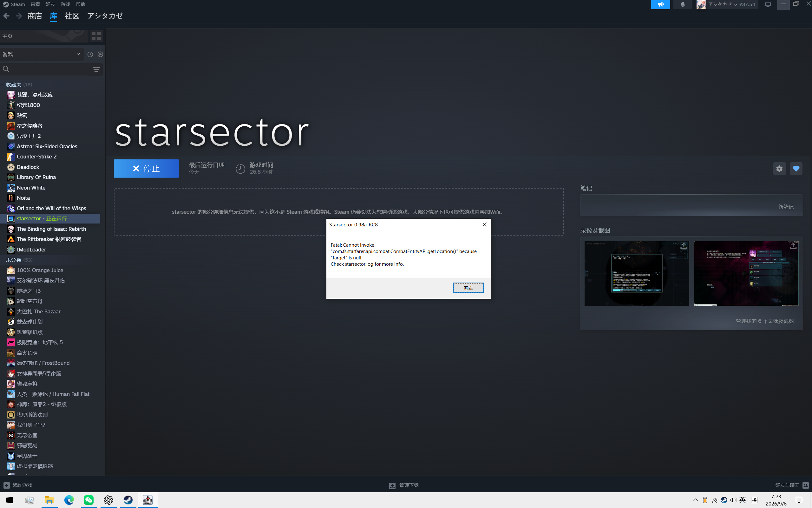Select tModLoader game icon
The height and width of the screenshot is (508, 812).
point(11,250)
